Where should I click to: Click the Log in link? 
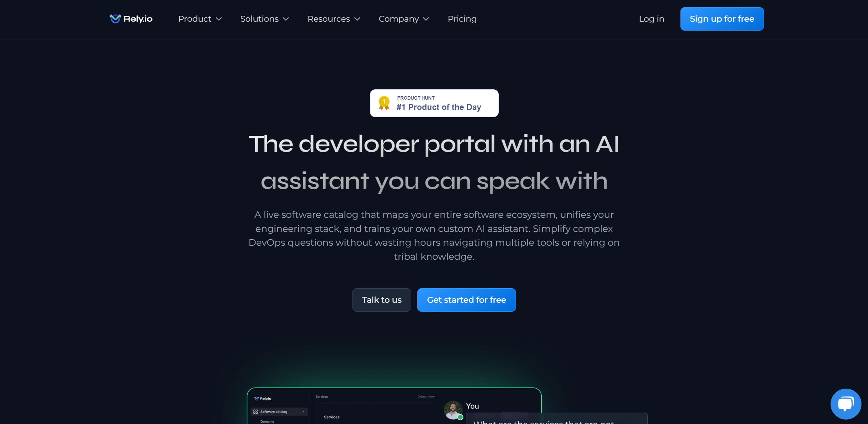[652, 19]
